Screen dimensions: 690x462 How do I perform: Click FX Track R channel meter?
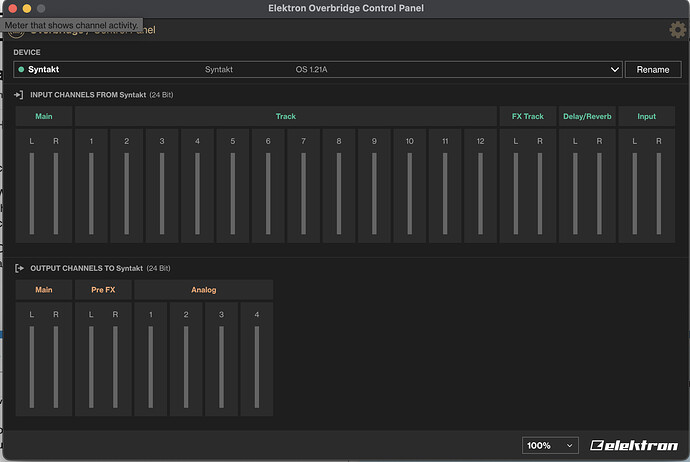pyautogui.click(x=540, y=194)
